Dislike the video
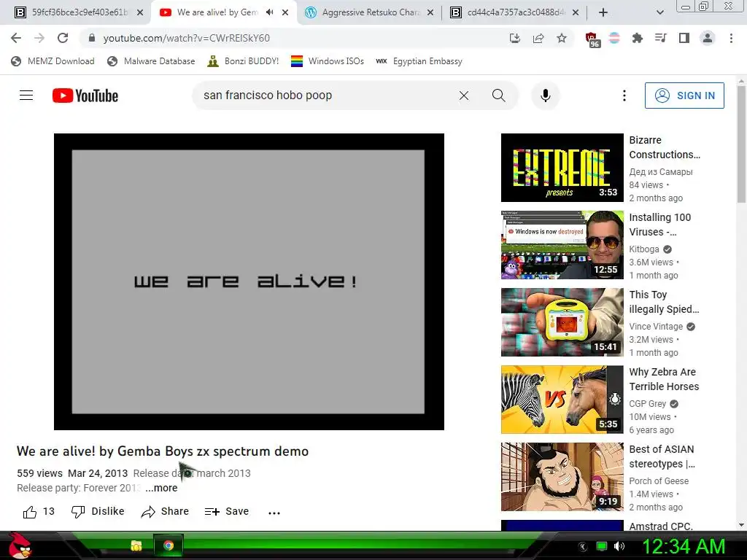Image resolution: width=747 pixels, height=560 pixels. pyautogui.click(x=98, y=511)
